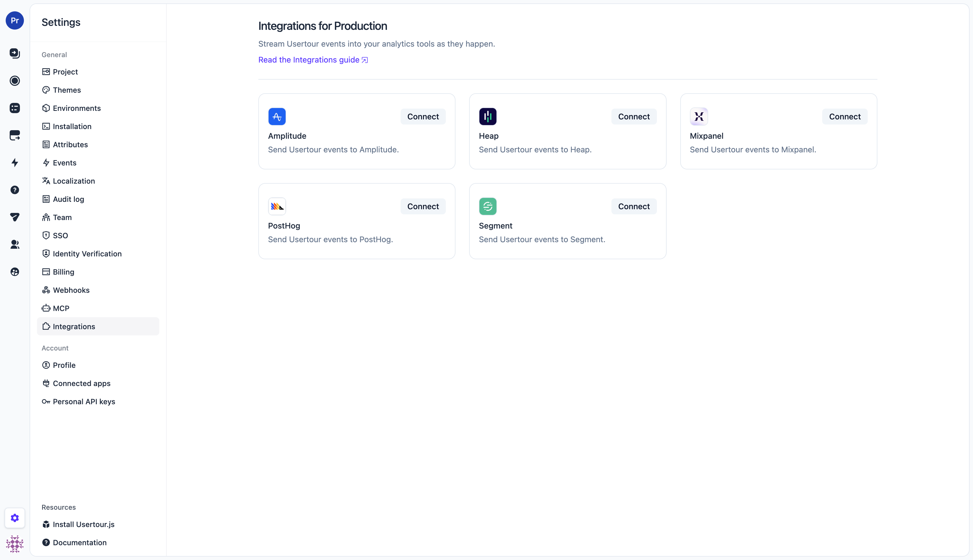
Task: Open the Companies icon in left rail
Action: 15,271
